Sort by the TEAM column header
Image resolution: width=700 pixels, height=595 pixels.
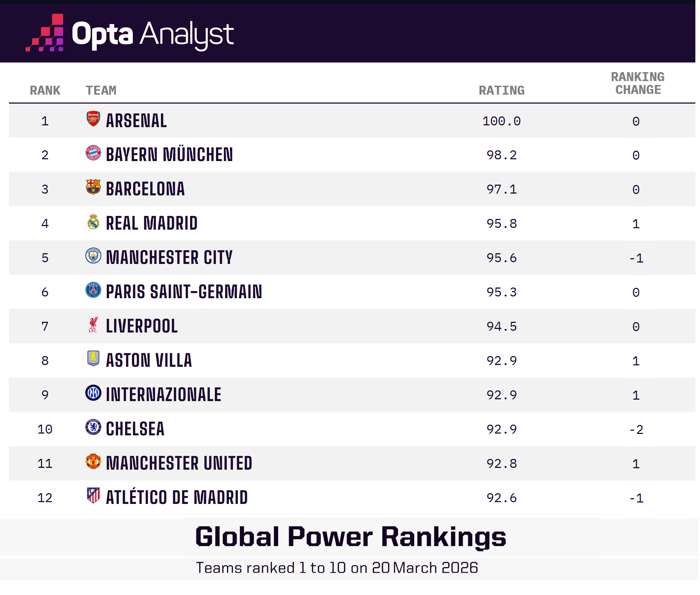(x=101, y=90)
